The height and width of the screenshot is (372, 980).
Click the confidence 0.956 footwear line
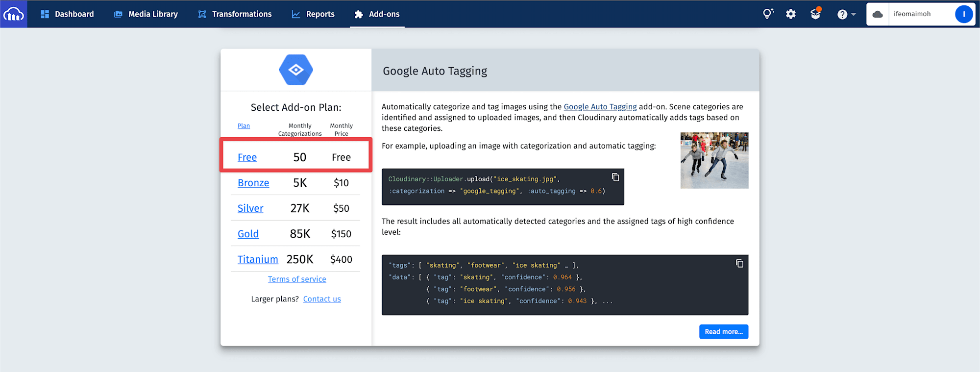pyautogui.click(x=506, y=289)
